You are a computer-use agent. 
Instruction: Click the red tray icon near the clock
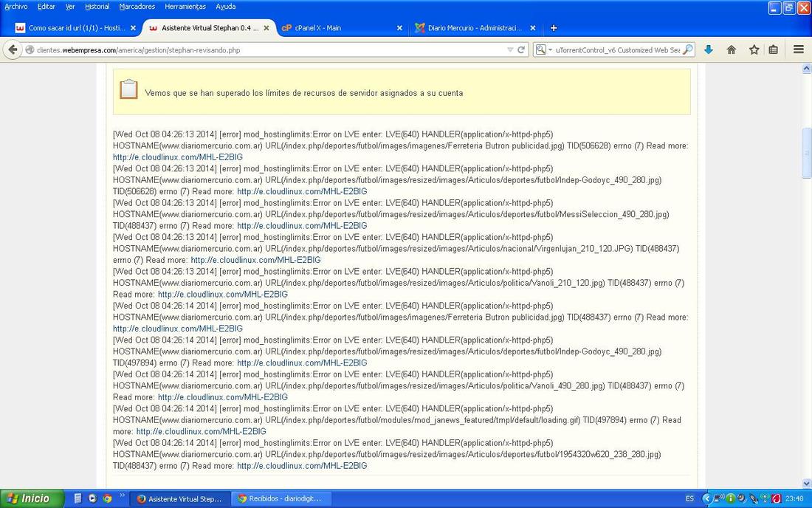[777, 498]
